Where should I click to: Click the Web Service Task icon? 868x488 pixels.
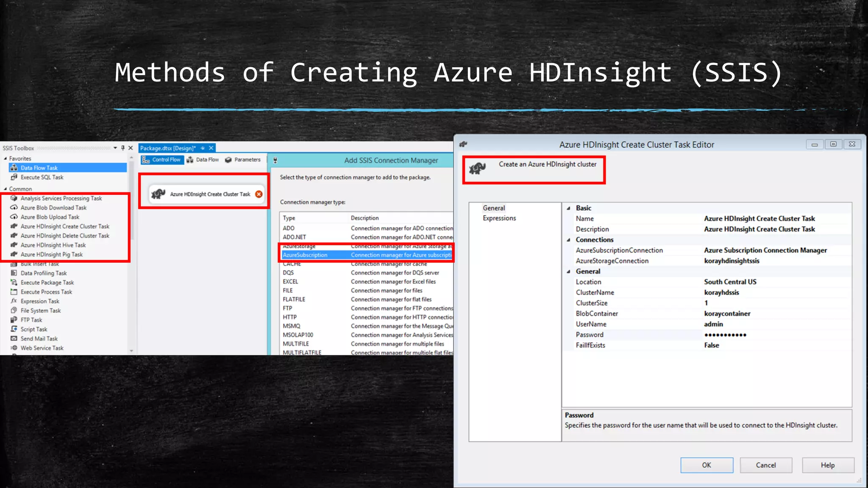coord(14,348)
